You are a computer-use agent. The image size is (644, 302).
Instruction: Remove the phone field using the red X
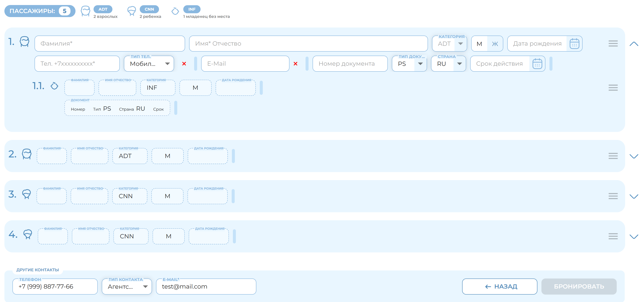184,64
